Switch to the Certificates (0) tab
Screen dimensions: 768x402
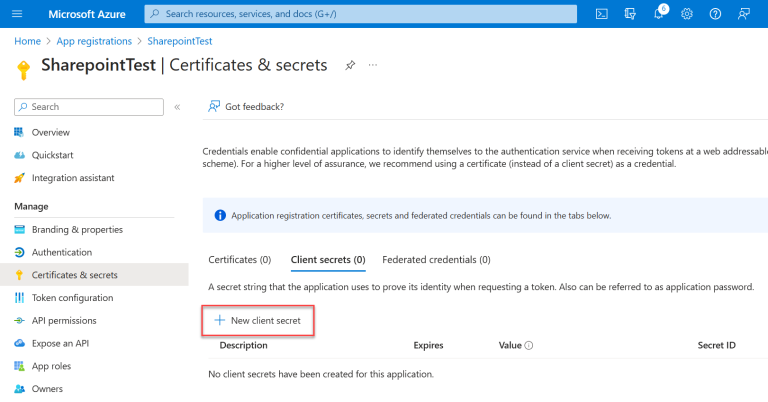click(x=238, y=260)
